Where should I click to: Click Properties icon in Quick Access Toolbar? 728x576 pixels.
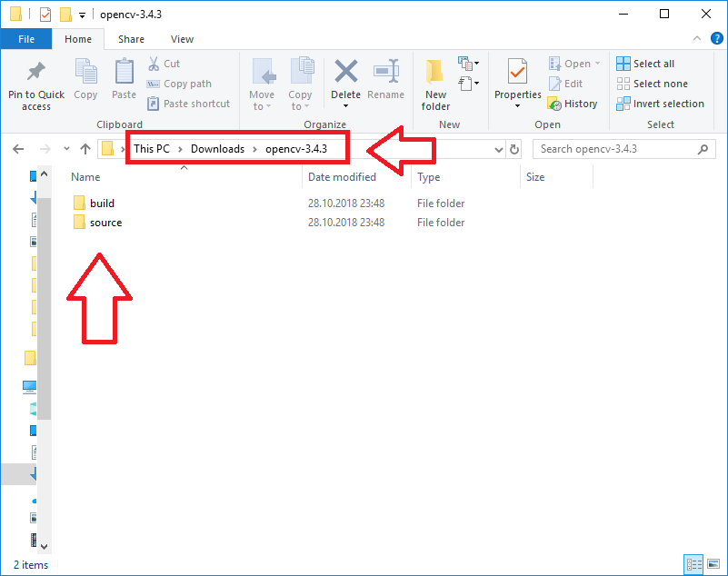[45, 15]
